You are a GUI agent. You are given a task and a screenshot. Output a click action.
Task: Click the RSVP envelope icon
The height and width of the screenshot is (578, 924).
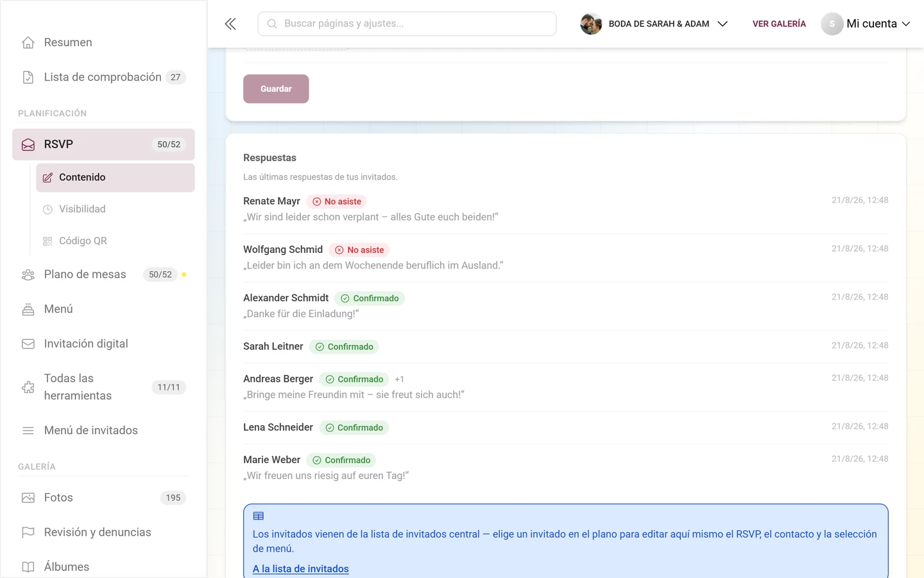28,144
